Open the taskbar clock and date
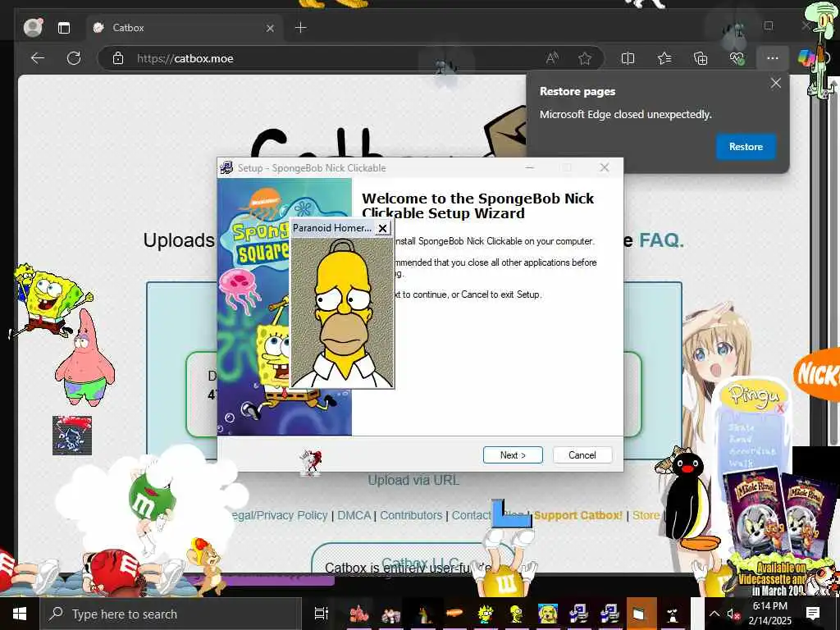This screenshot has height=630, width=840. pyautogui.click(x=769, y=614)
